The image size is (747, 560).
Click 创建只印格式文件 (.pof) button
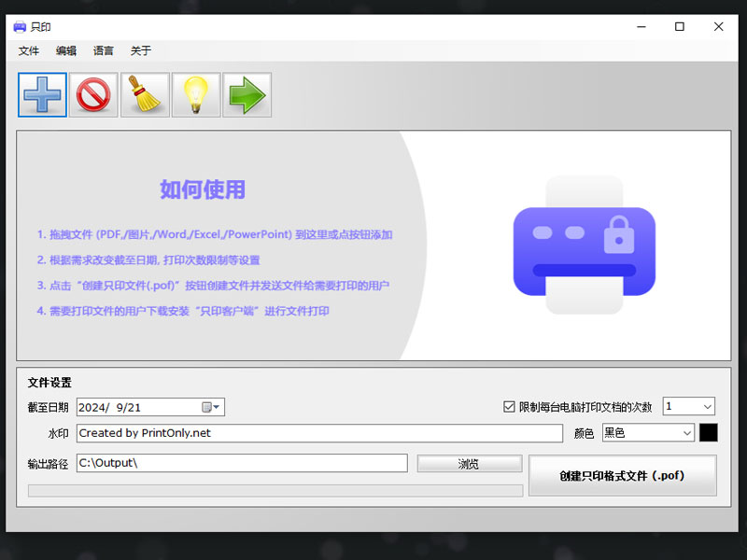pyautogui.click(x=623, y=475)
